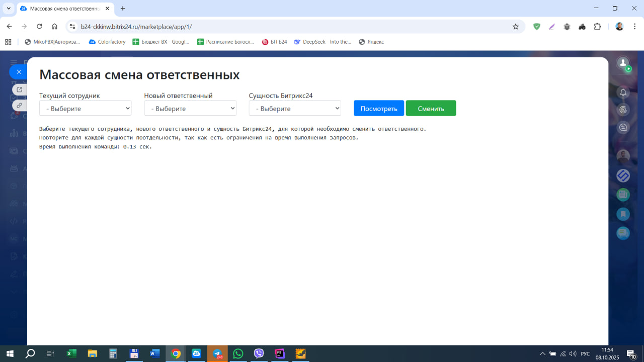Open Task View on the taskbar
This screenshot has width=644, height=362.
[x=50, y=353]
